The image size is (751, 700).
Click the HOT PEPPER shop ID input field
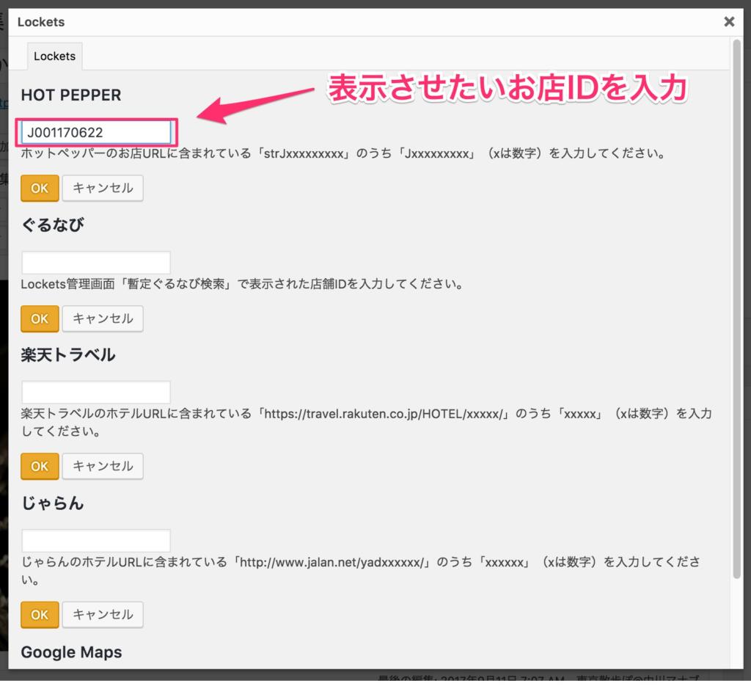(x=96, y=133)
